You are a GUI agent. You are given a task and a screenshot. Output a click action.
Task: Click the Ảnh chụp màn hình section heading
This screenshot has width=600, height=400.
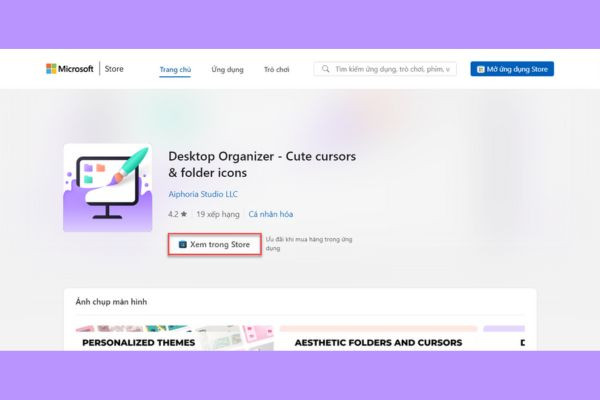click(x=111, y=302)
